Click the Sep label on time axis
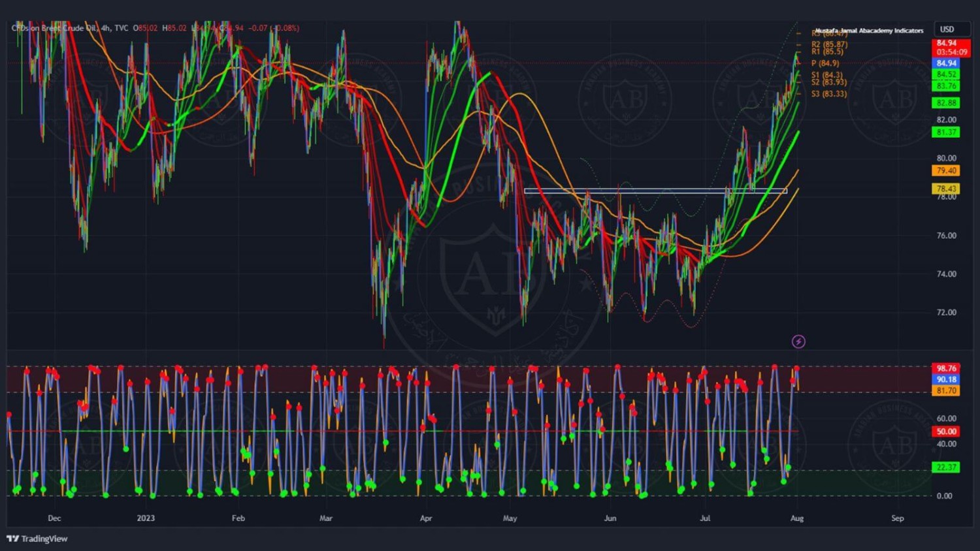 point(898,518)
